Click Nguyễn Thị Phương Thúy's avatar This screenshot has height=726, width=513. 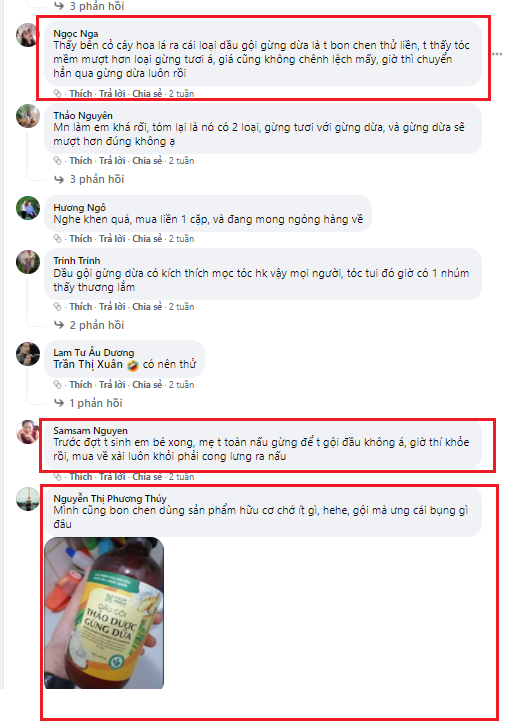click(x=28, y=499)
